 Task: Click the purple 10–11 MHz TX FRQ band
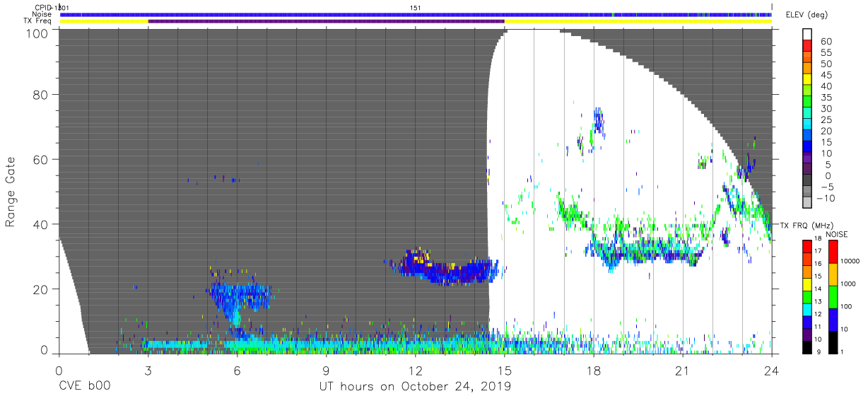807,335
